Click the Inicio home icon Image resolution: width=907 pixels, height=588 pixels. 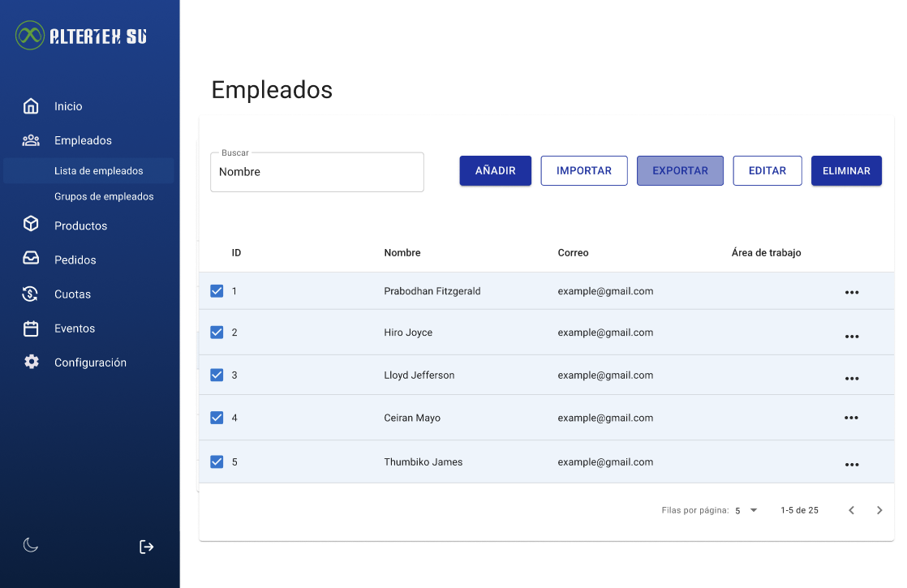31,105
